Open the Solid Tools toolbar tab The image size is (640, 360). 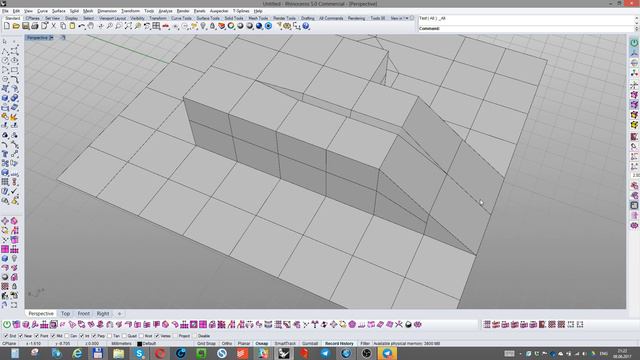[234, 18]
